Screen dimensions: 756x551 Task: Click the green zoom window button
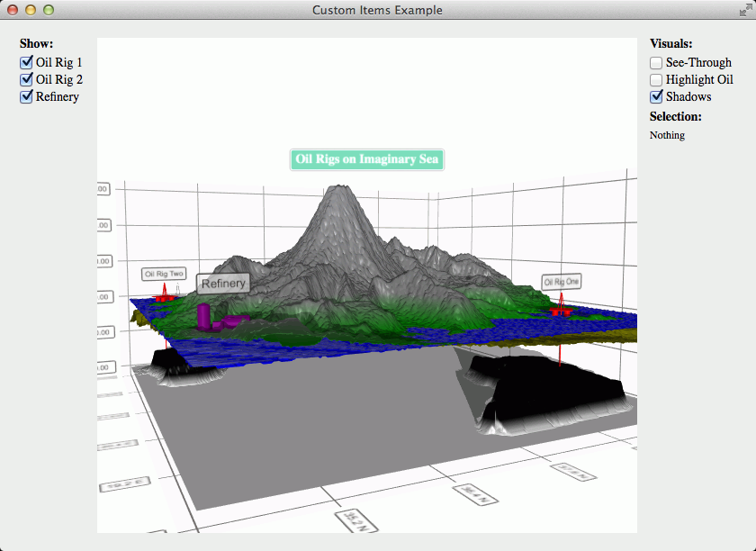coord(49,10)
